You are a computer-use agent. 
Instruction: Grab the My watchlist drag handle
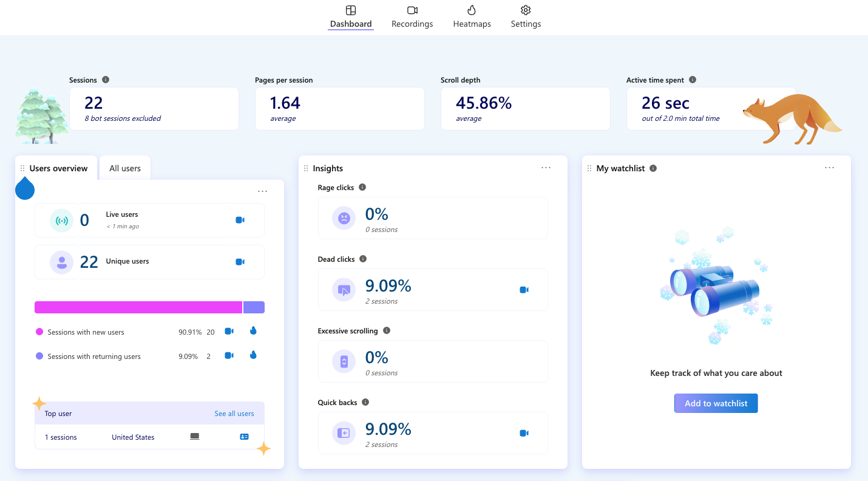click(589, 168)
